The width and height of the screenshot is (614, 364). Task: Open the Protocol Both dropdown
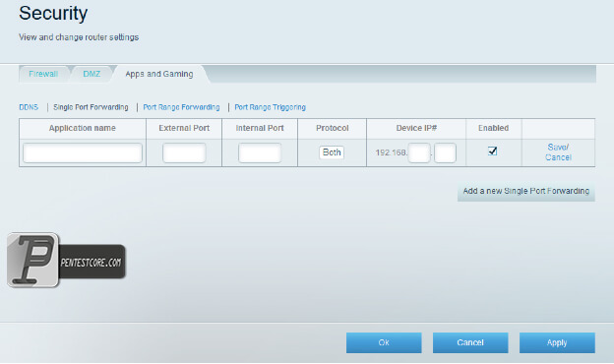click(332, 152)
